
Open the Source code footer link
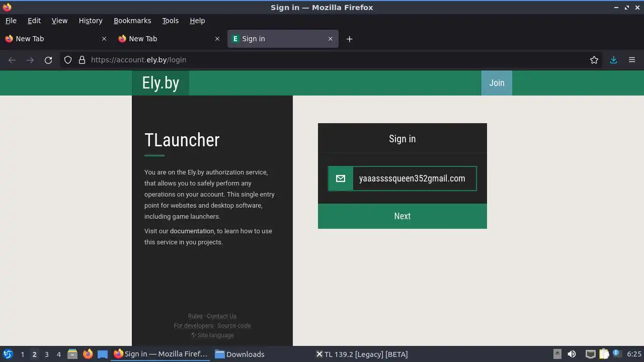234,326
